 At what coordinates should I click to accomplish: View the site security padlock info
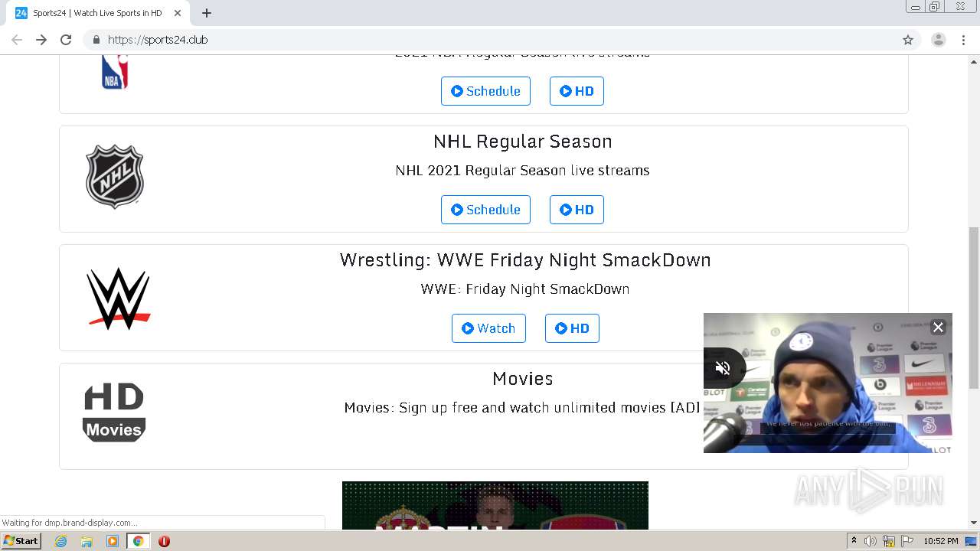96,40
